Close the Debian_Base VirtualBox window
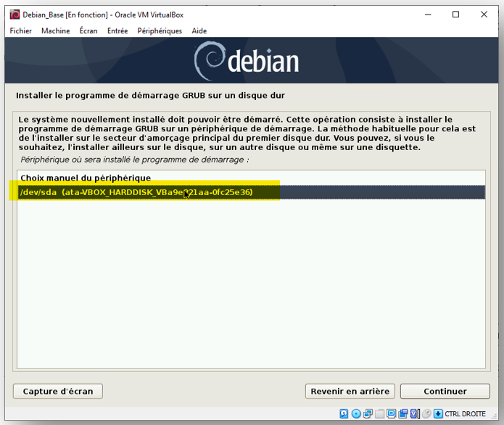Image resolution: width=504 pixels, height=425 pixels. pyautogui.click(x=484, y=15)
